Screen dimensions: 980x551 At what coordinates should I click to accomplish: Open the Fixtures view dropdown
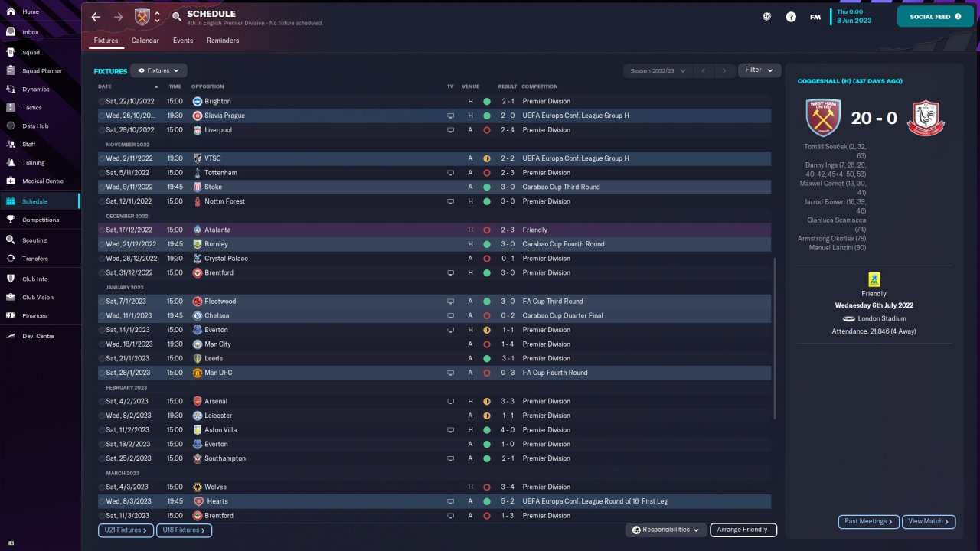158,70
